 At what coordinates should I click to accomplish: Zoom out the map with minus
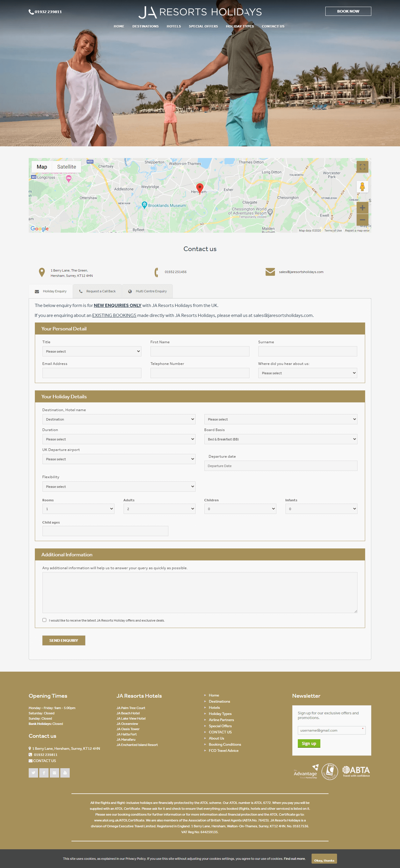(x=362, y=220)
